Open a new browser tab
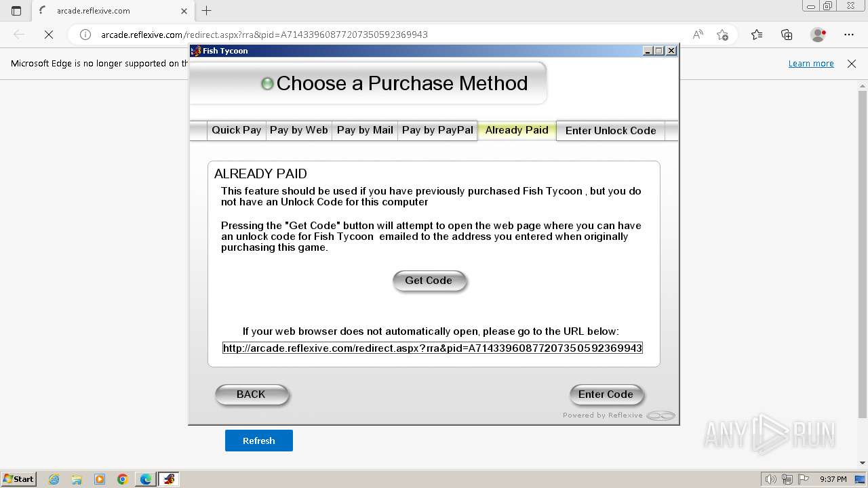The image size is (868, 488). pyautogui.click(x=207, y=11)
